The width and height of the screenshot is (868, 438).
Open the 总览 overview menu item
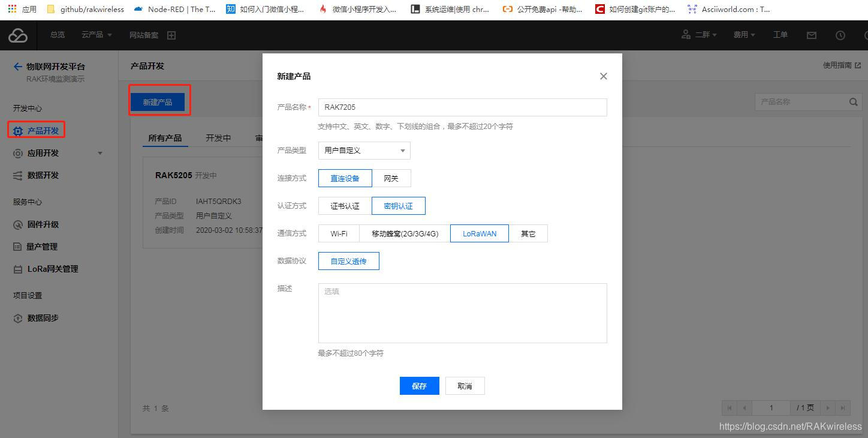58,35
